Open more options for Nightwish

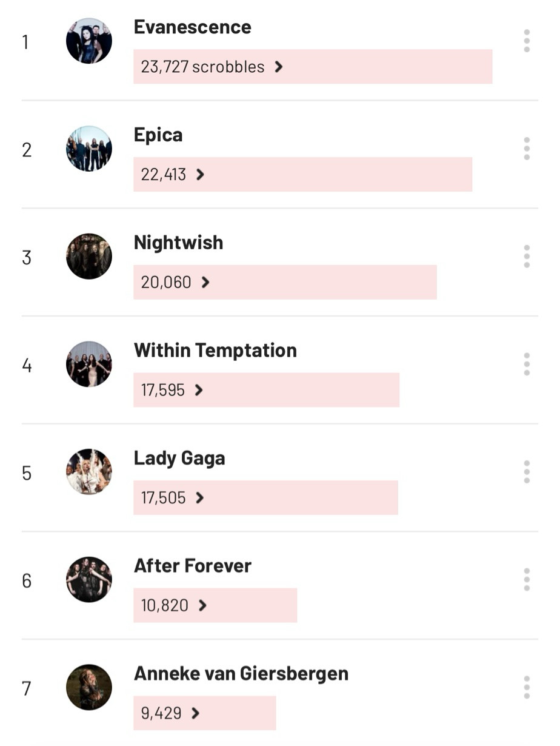point(527,257)
